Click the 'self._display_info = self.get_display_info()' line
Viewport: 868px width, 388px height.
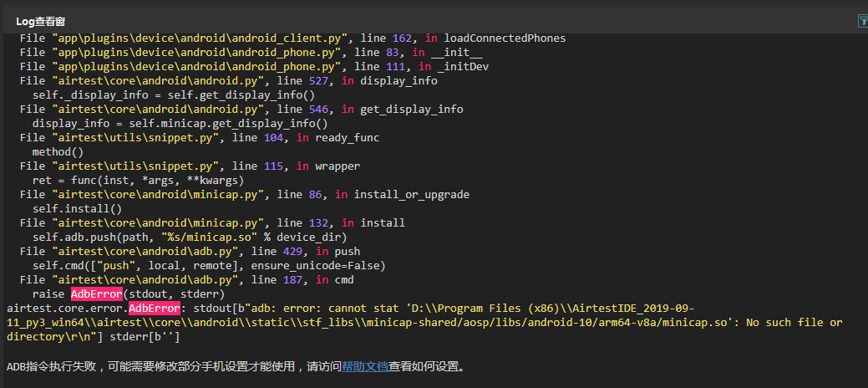pyautogui.click(x=173, y=95)
